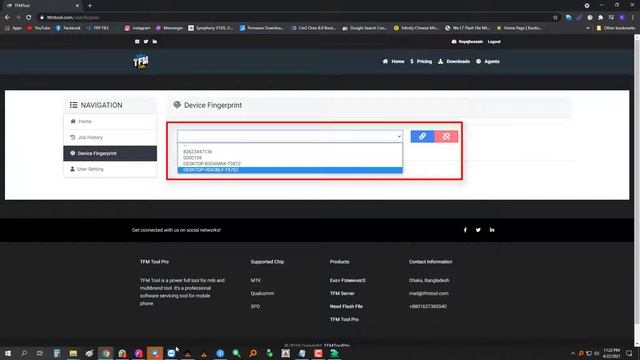Close the TFMTool browser tab

point(77,6)
